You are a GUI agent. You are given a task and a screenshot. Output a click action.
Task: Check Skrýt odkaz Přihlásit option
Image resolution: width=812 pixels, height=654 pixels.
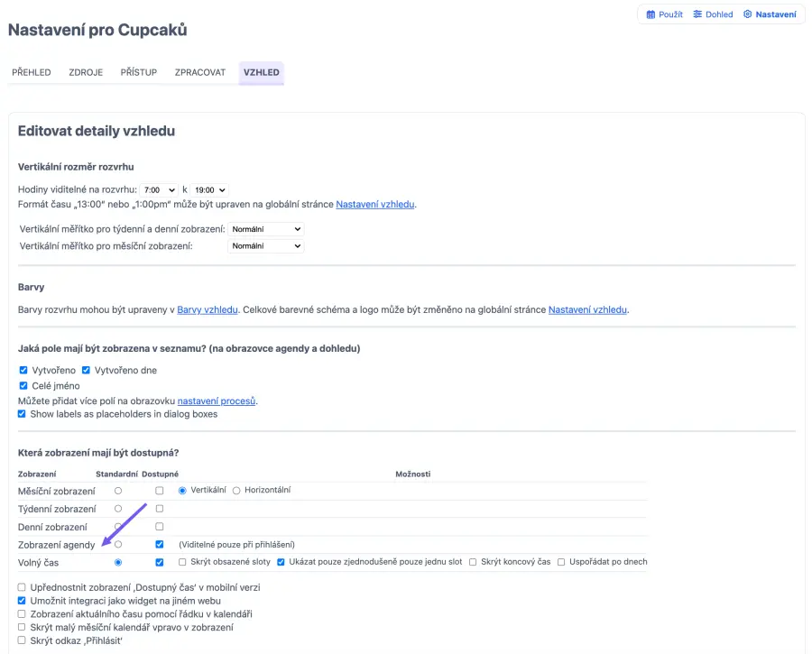pos(23,640)
